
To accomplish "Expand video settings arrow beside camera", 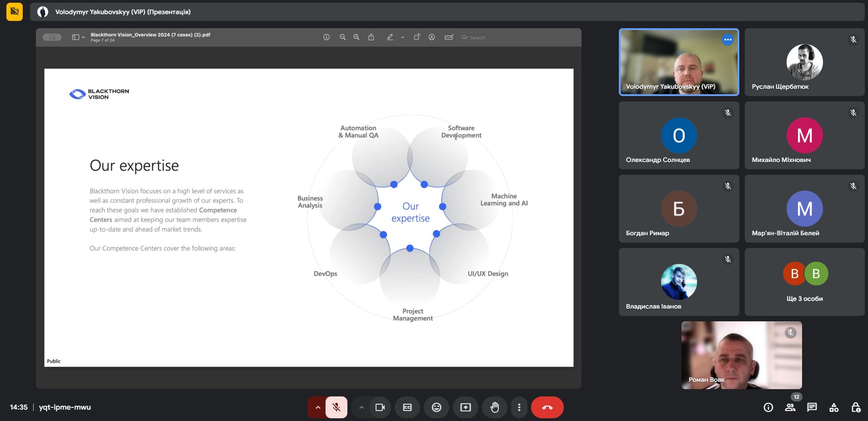I will click(x=361, y=407).
